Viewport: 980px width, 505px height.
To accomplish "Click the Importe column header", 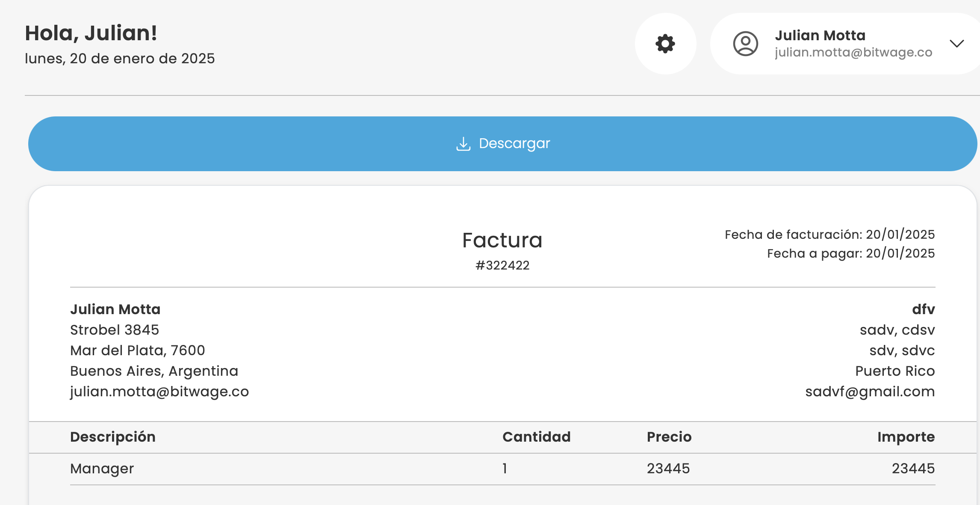I will pos(906,437).
